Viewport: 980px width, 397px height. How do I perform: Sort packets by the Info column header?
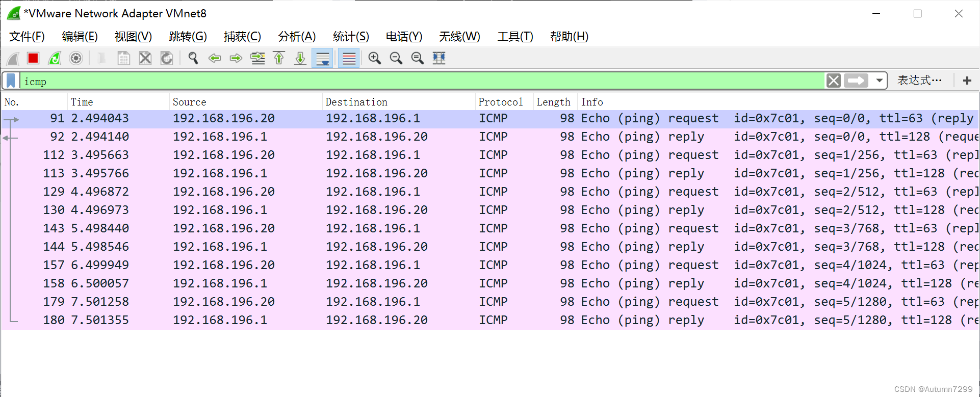[778, 102]
